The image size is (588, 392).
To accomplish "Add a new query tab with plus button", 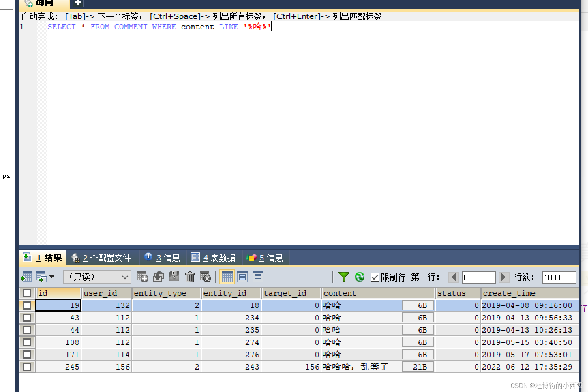I will point(78,3).
